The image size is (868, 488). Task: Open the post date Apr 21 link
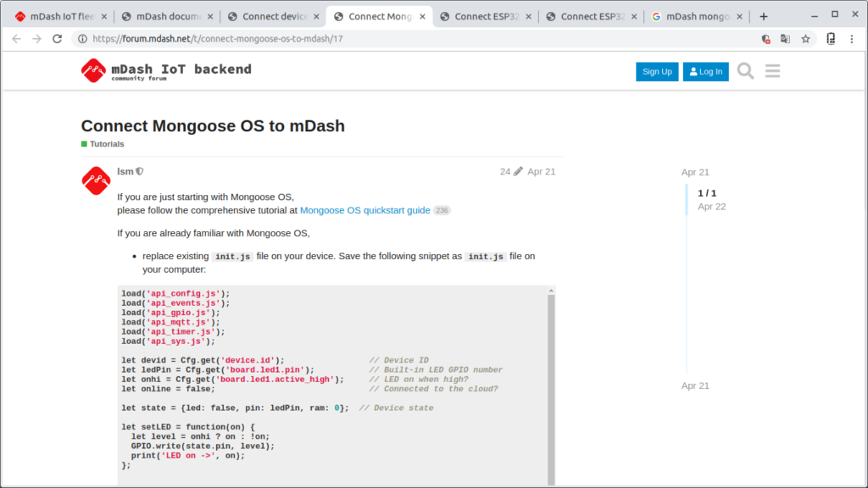(542, 171)
